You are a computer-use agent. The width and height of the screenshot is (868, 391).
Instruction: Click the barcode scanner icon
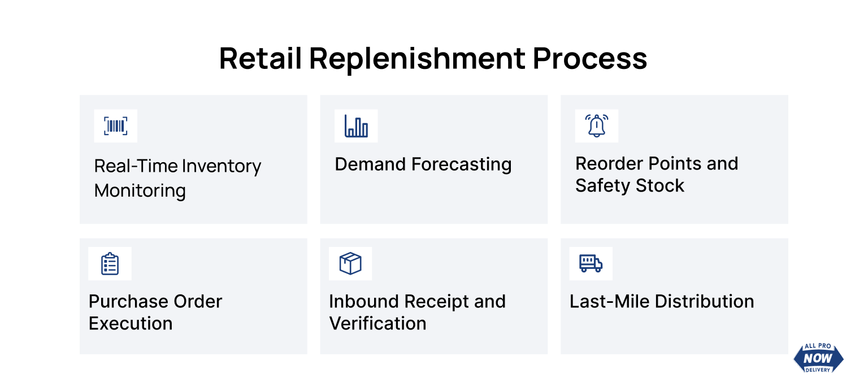(116, 126)
